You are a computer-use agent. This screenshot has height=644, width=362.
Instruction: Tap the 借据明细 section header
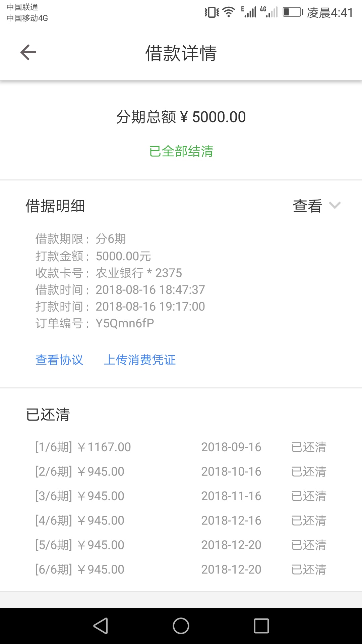click(x=55, y=206)
